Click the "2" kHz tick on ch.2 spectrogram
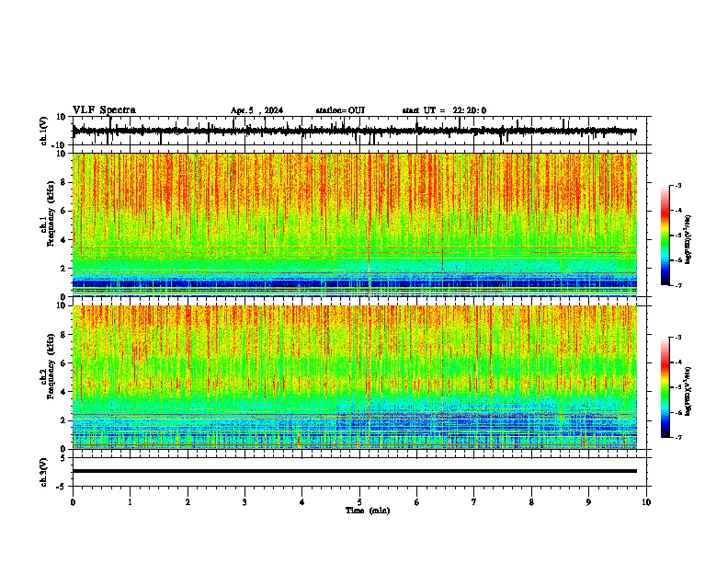 coord(64,420)
